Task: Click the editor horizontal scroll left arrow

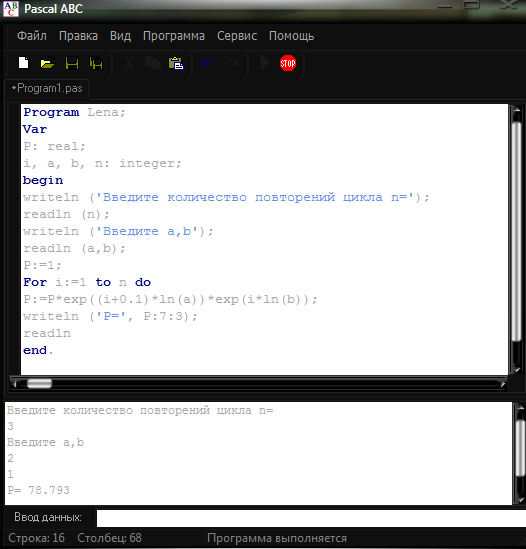Action: click(x=14, y=384)
